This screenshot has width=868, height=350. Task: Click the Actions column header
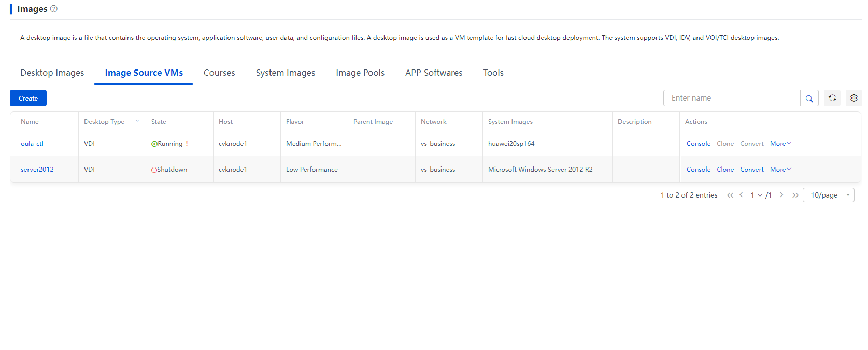pos(696,122)
